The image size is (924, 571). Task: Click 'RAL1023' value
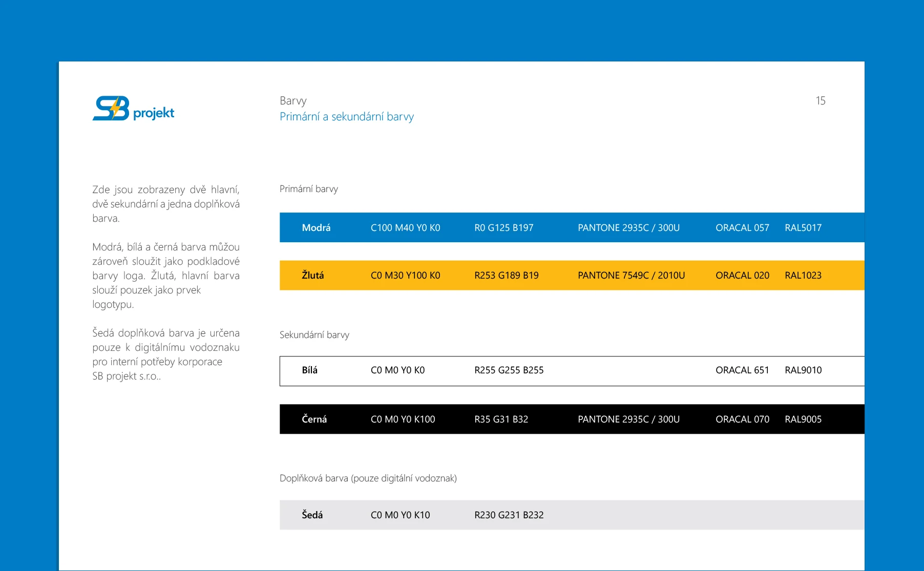pyautogui.click(x=803, y=276)
